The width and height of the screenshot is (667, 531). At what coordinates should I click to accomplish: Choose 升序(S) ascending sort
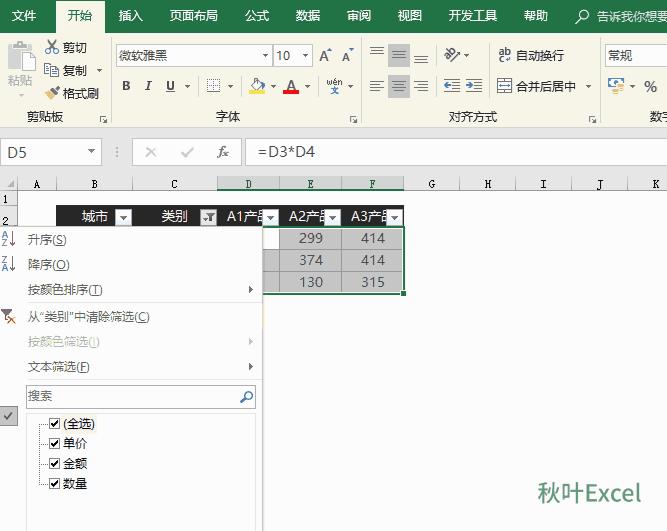click(x=131, y=240)
